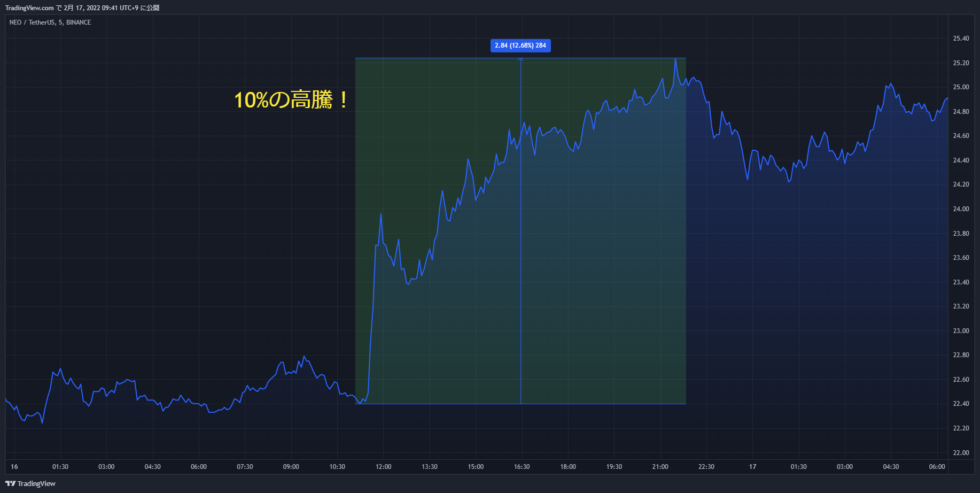The image size is (980, 493).
Task: Click the first 04:30 time axis label
Action: (x=153, y=467)
